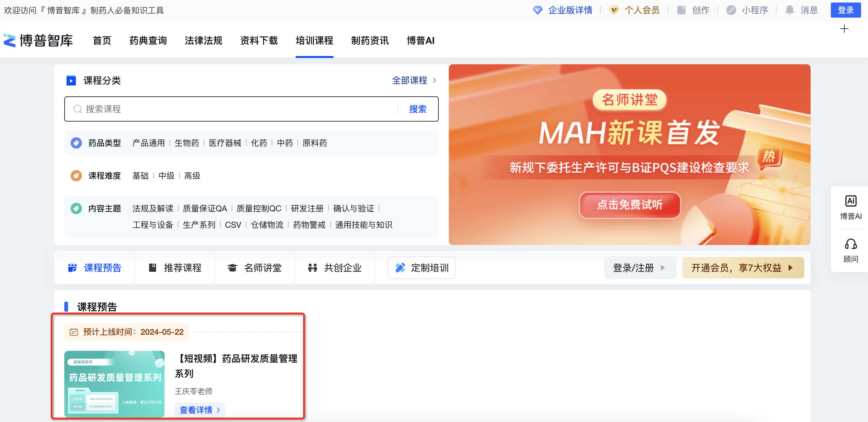
Task: Filter by 生物药
Action: pyautogui.click(x=187, y=143)
